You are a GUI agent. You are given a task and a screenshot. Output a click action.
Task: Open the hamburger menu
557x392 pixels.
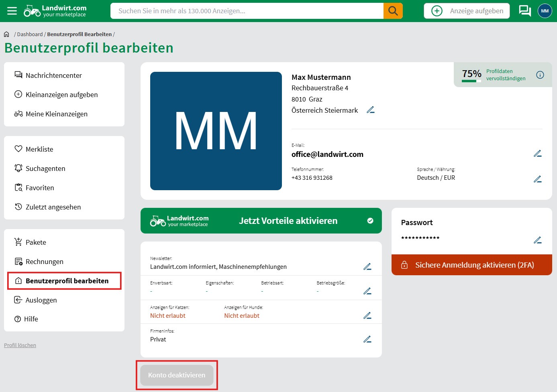[12, 11]
